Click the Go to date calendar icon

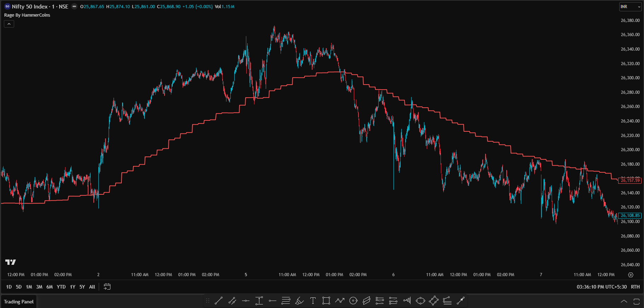tap(107, 287)
